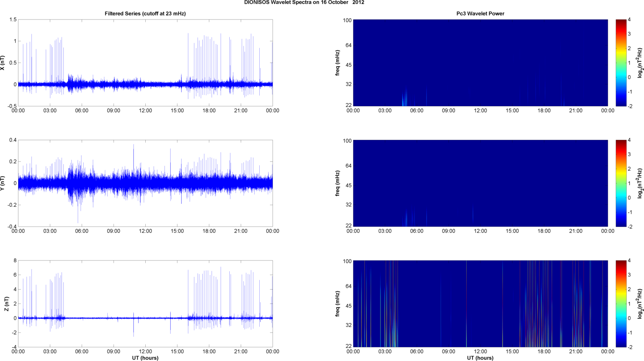This screenshot has height=361, width=644.
Task: Click the '18:00' tick under the bottom spectrogram
Action: point(544,352)
